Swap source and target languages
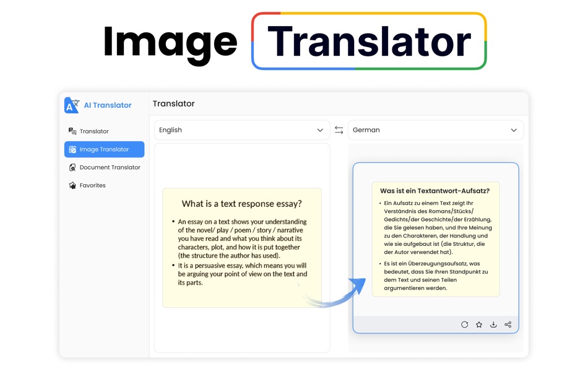The image size is (588, 368). tap(339, 130)
